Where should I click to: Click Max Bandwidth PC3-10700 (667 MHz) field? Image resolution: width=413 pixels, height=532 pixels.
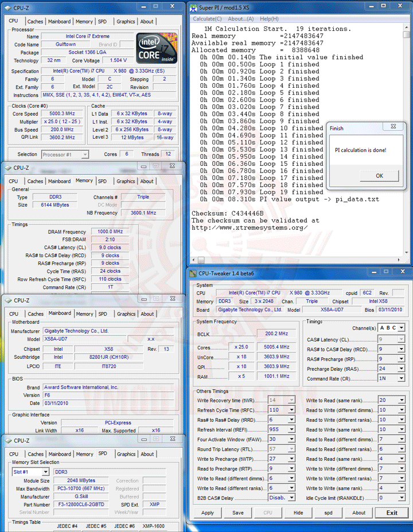(x=81, y=488)
